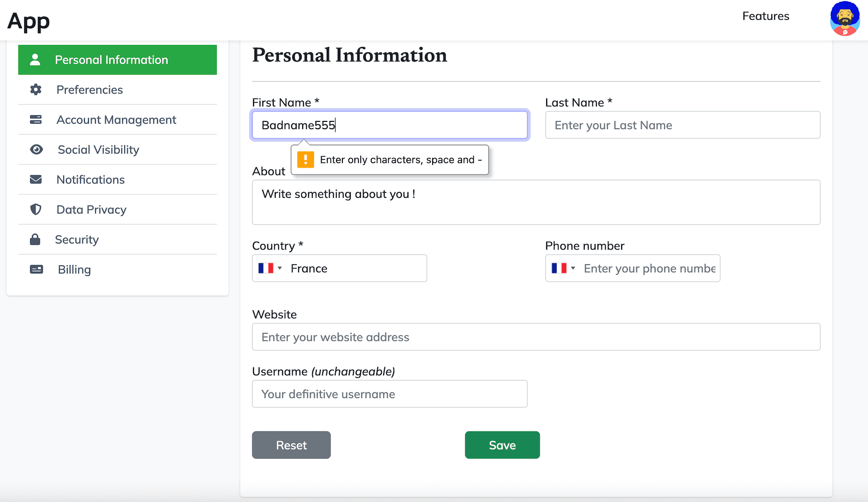The width and height of the screenshot is (868, 502).
Task: Open the phone number country code dropdown
Action: tap(563, 268)
